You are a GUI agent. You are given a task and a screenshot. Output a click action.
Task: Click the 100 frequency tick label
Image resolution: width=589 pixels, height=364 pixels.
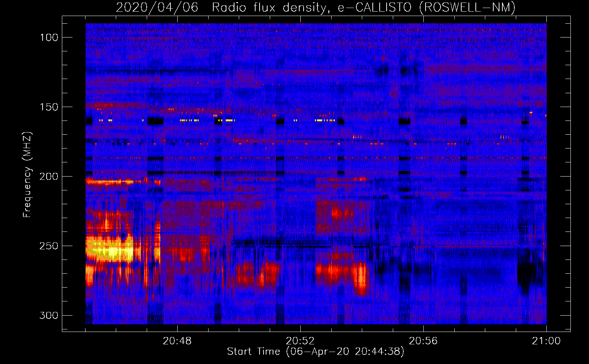49,37
